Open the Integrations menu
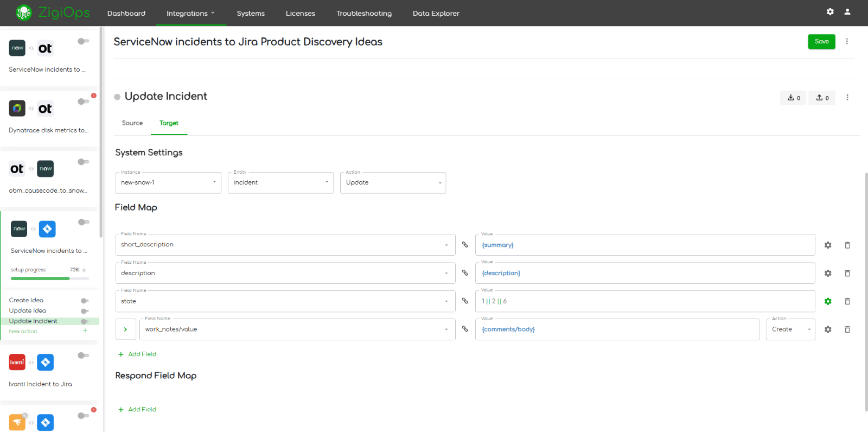 (190, 13)
